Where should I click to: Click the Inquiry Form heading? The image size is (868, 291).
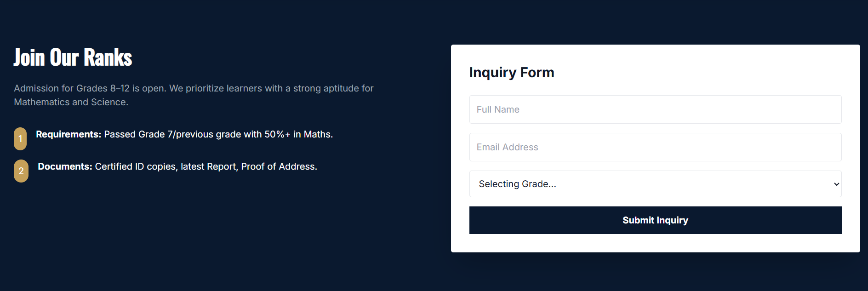click(x=511, y=72)
